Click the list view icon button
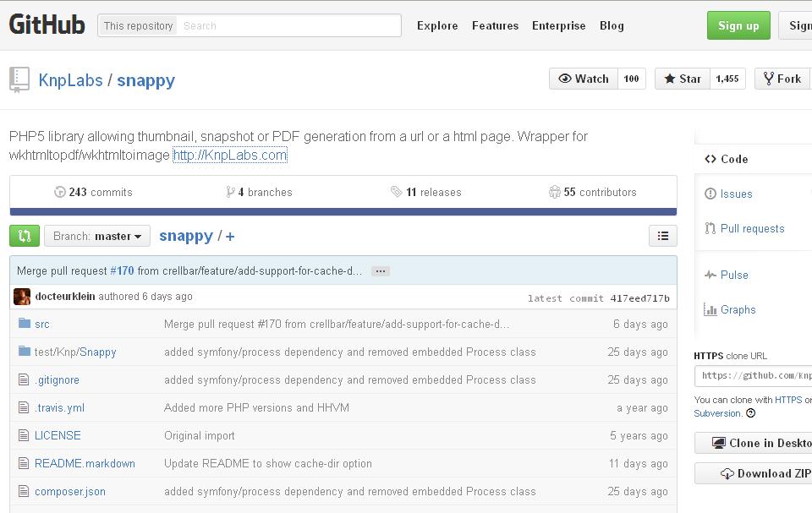Viewport: 812px width, 513px height. tap(662, 236)
